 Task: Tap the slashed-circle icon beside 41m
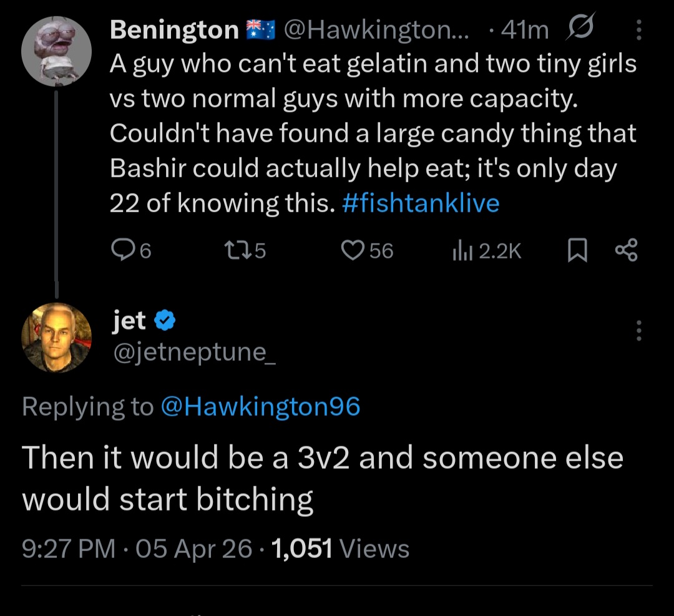(580, 29)
